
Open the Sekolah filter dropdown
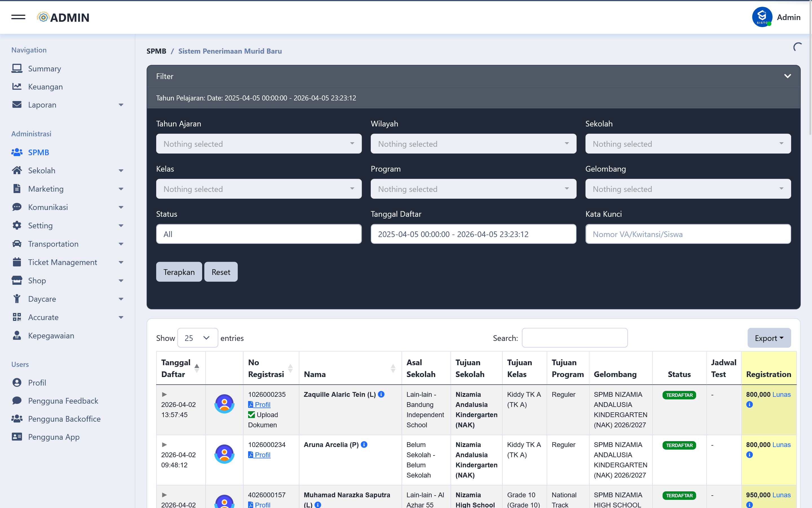pyautogui.click(x=688, y=144)
